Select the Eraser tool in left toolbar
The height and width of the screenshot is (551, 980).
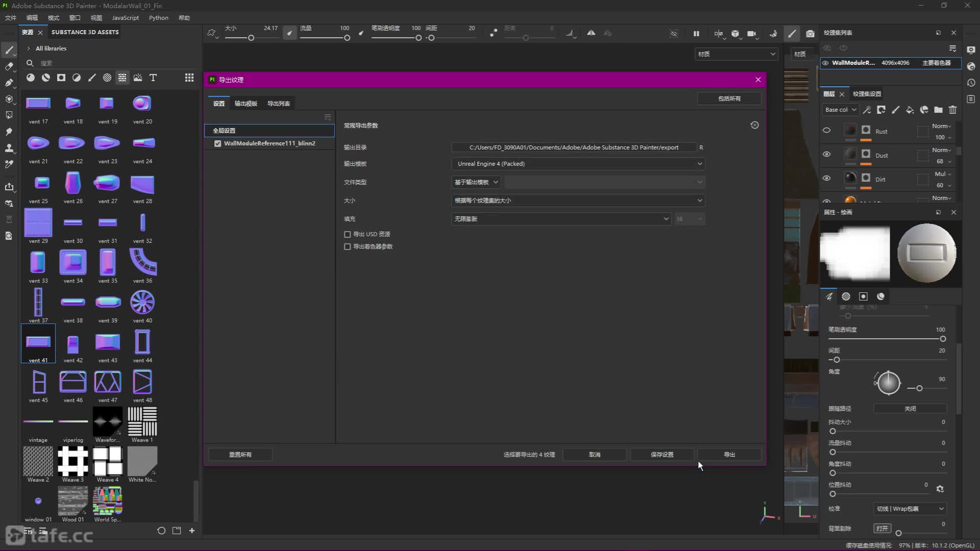click(x=9, y=66)
